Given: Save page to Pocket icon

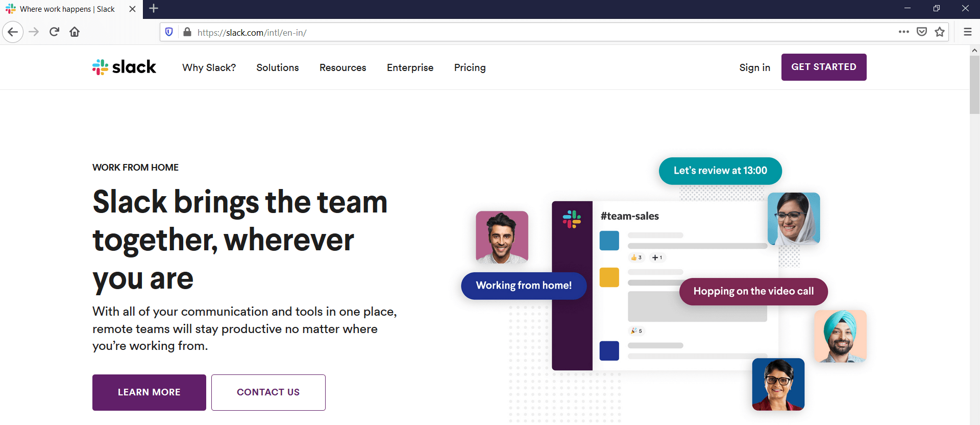Looking at the screenshot, I should click(922, 32).
